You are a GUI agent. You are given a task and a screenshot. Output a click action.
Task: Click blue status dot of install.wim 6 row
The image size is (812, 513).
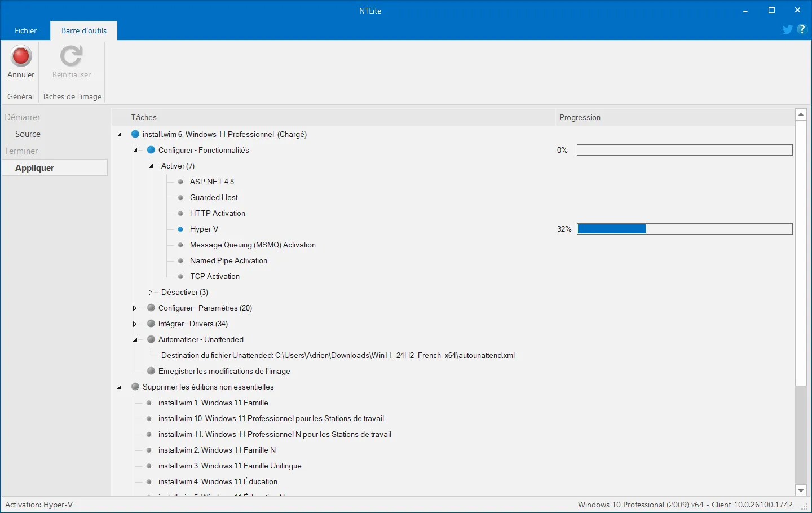pyautogui.click(x=135, y=134)
